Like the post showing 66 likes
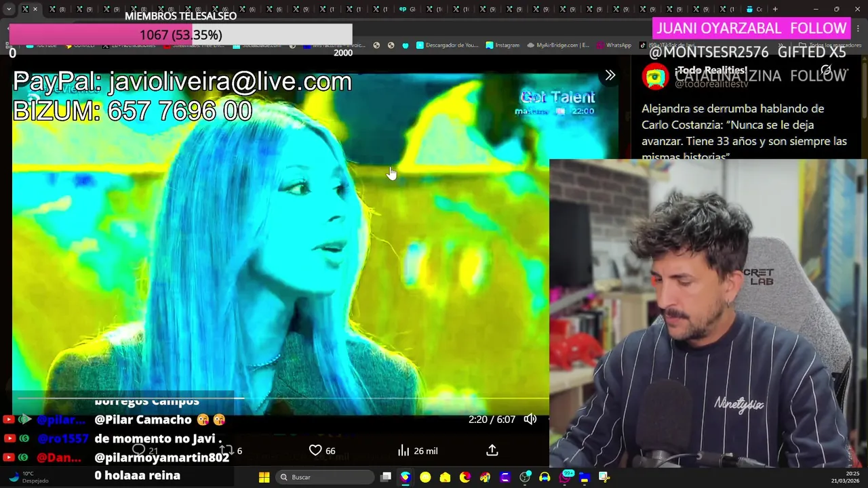The height and width of the screenshot is (488, 868). tap(315, 450)
